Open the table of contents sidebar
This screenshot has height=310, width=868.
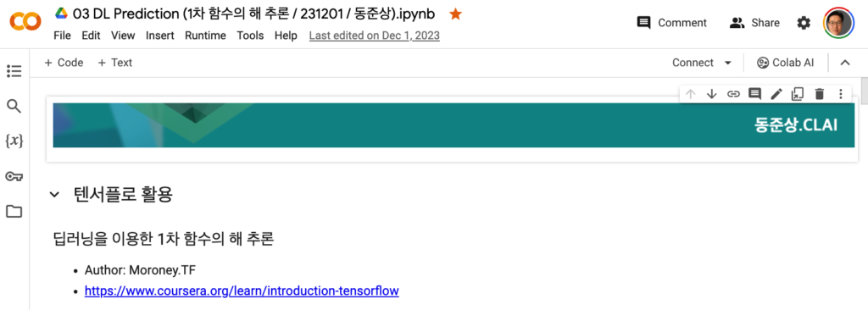pyautogui.click(x=14, y=71)
